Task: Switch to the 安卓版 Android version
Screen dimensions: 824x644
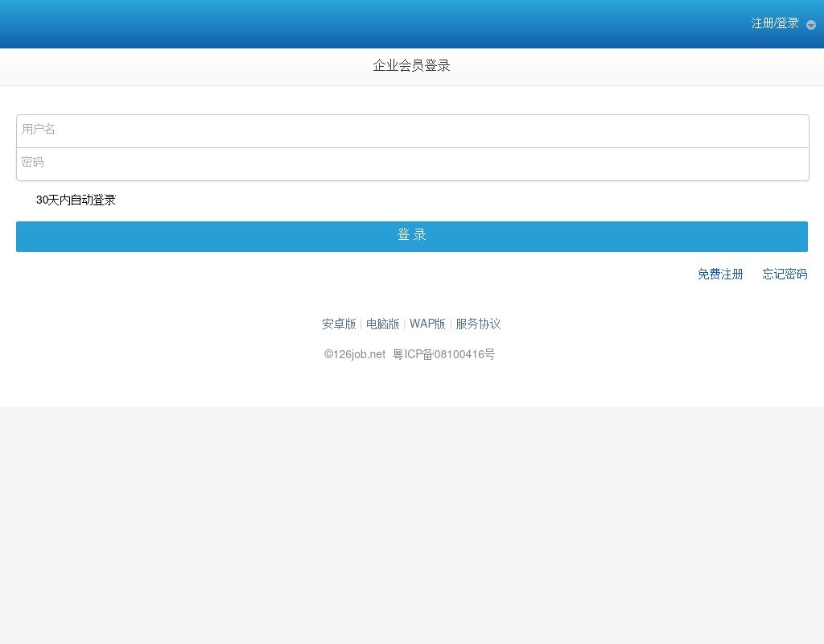Action: coord(339,324)
